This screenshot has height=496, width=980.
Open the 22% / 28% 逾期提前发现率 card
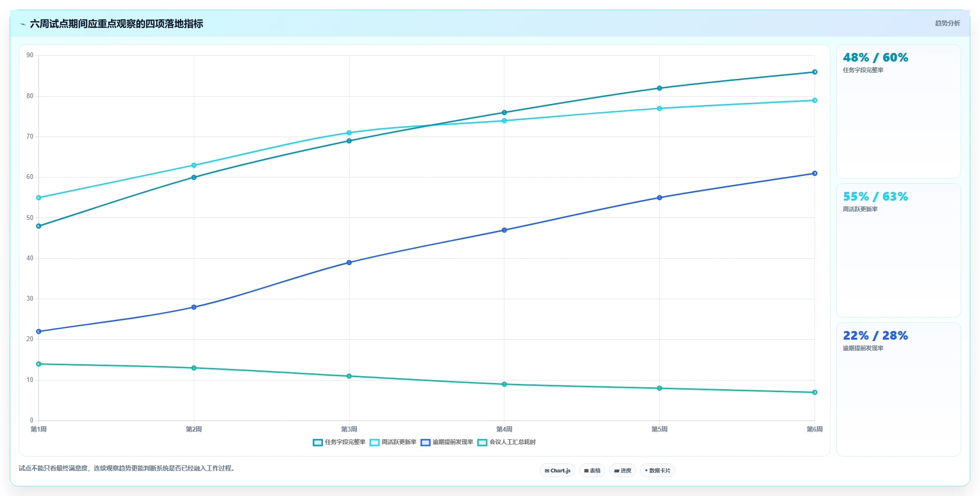898,389
